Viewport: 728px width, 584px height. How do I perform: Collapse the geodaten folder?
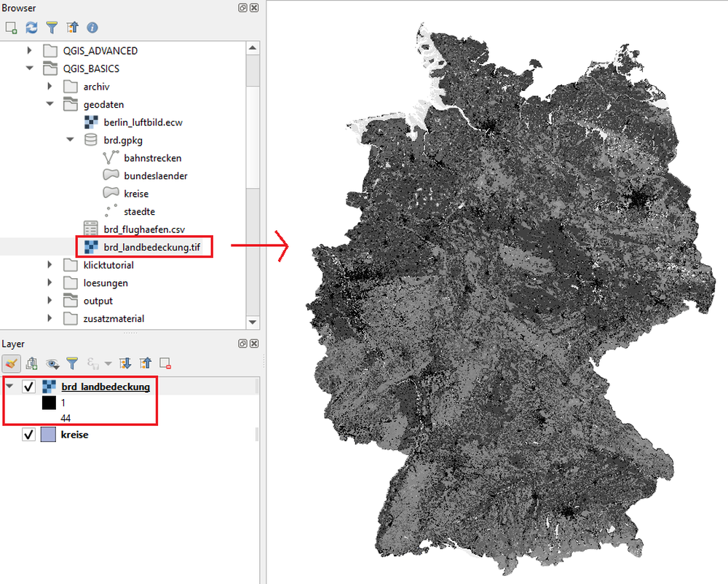(50, 104)
